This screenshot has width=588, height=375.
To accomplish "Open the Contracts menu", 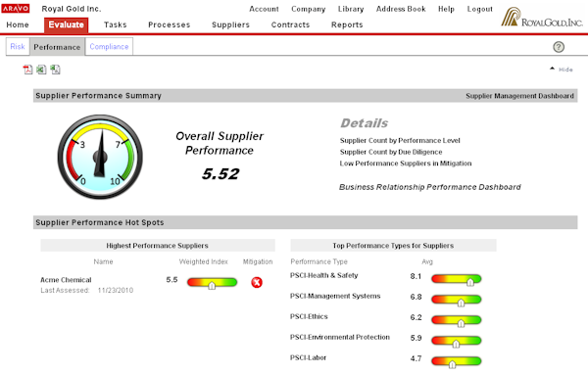I will click(x=290, y=24).
